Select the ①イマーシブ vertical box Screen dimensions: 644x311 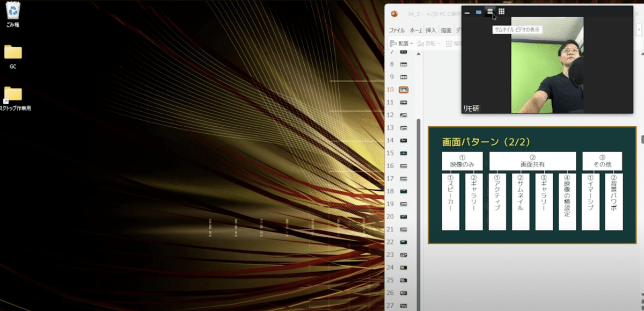tap(590, 201)
